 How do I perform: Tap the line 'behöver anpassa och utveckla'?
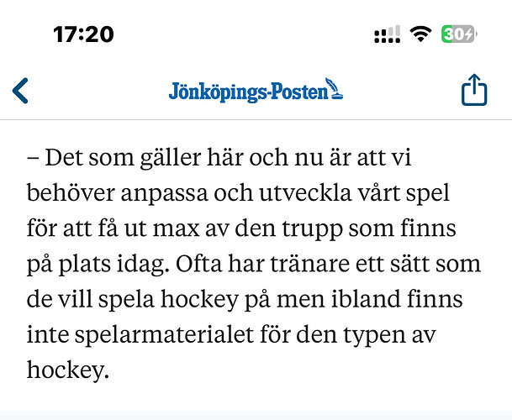pos(189,193)
